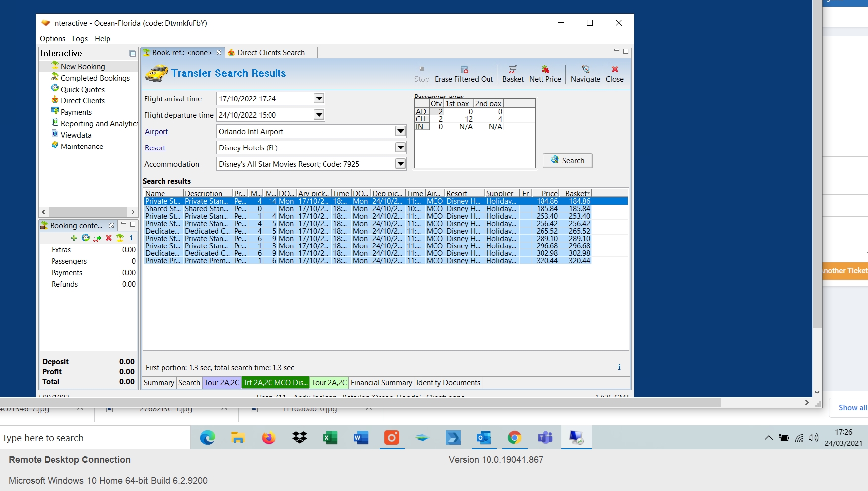
Task: Click the clock icon in Booking context
Action: pos(86,238)
